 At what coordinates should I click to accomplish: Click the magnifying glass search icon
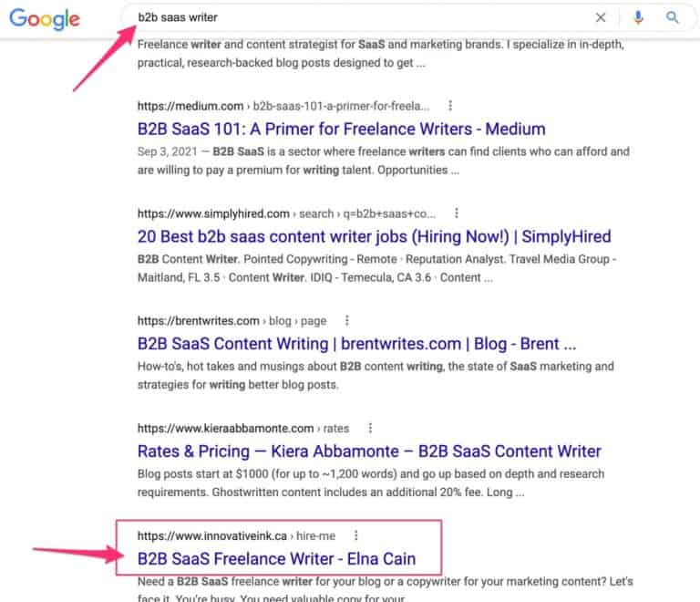[673, 17]
